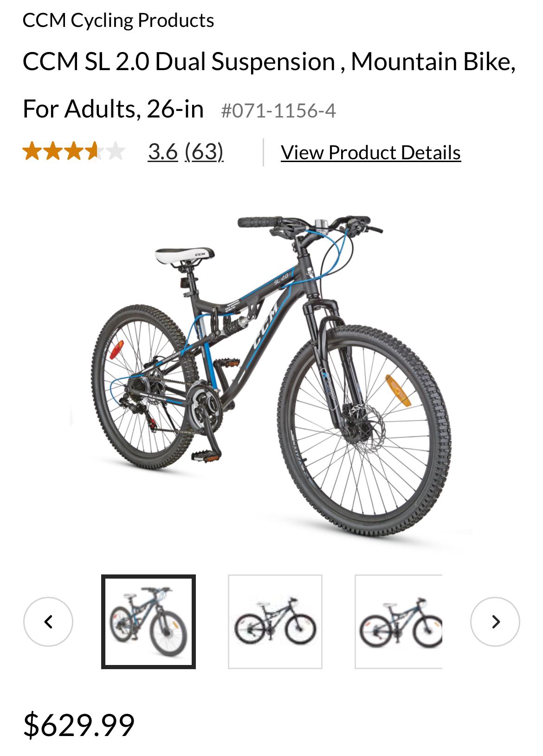The width and height of the screenshot is (543, 756).
Task: Go to the previous product image
Action: click(48, 621)
